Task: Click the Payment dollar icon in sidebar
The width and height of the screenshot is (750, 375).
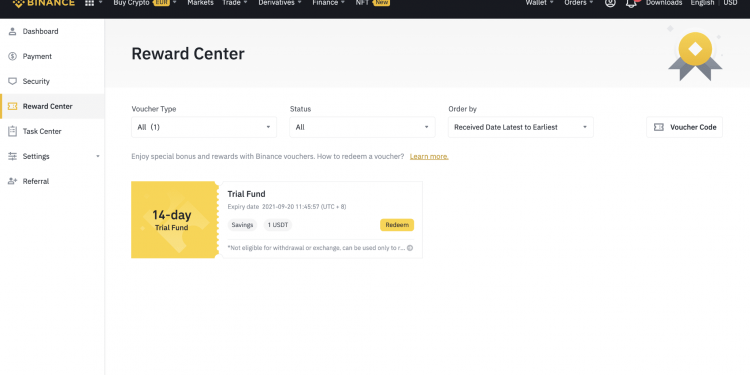Action: point(12,56)
